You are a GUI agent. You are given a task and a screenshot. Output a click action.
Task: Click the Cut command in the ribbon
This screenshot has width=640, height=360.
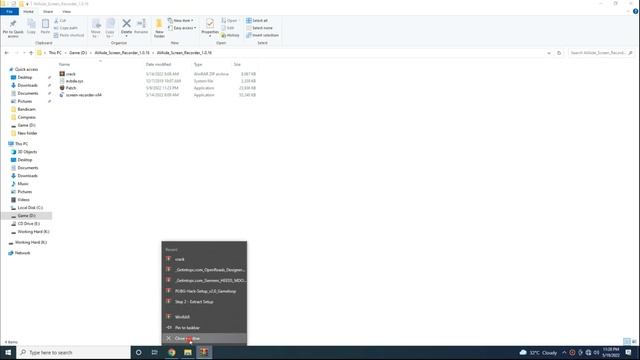pyautogui.click(x=60, y=20)
